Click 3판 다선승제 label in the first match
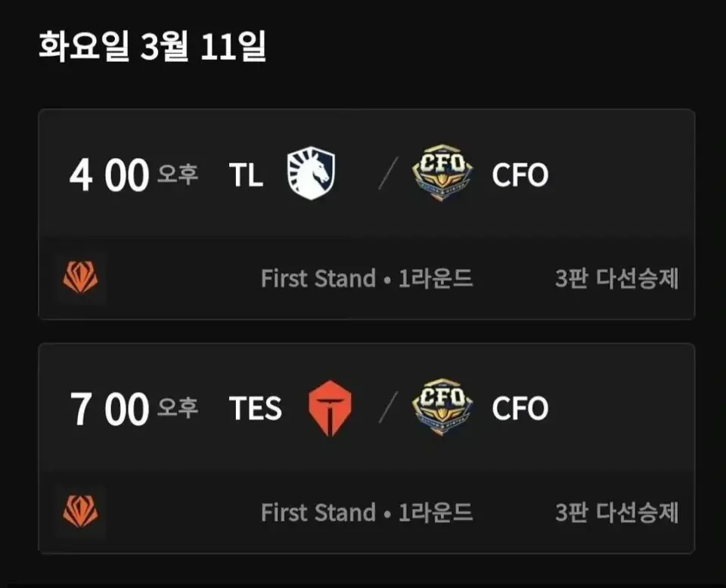The height and width of the screenshot is (588, 726). pyautogui.click(x=617, y=278)
